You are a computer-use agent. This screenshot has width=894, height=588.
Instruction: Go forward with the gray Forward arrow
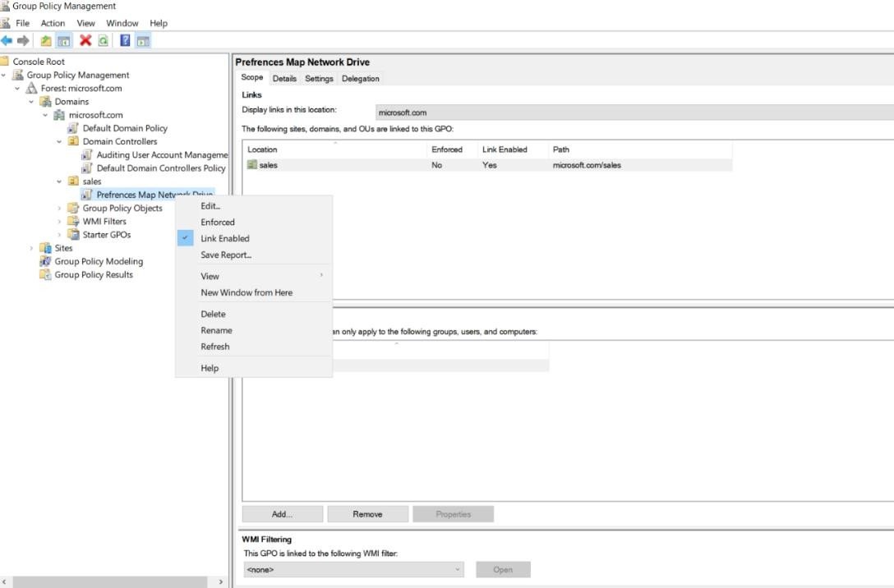coord(23,40)
